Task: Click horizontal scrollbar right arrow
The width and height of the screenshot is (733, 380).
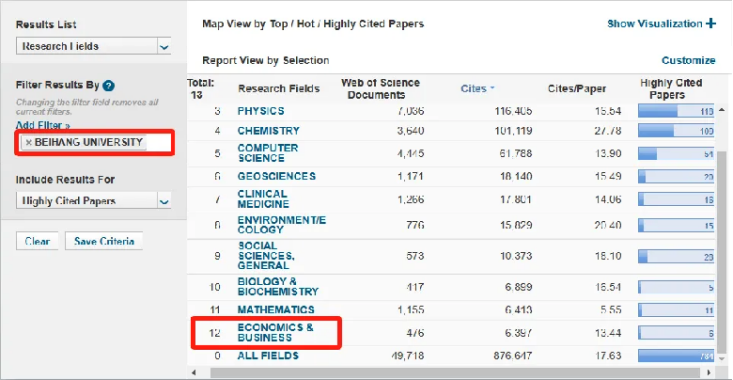Action: point(709,373)
